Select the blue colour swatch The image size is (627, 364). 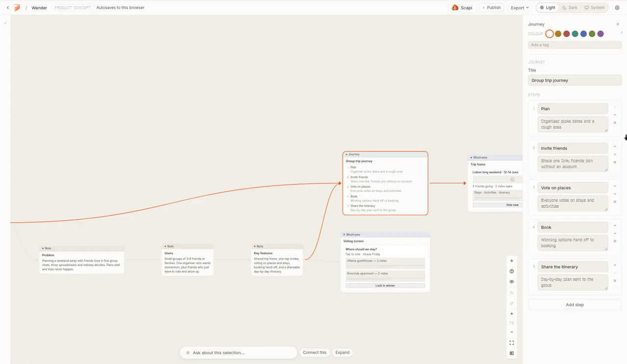(x=583, y=34)
